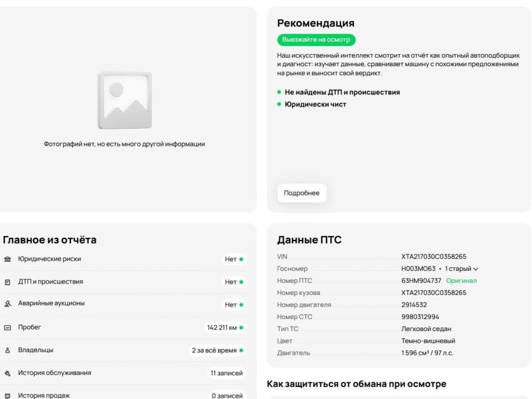The height and width of the screenshot is (399, 532).
Task: Click the 'Нет' badge for accidents
Action: tap(234, 282)
